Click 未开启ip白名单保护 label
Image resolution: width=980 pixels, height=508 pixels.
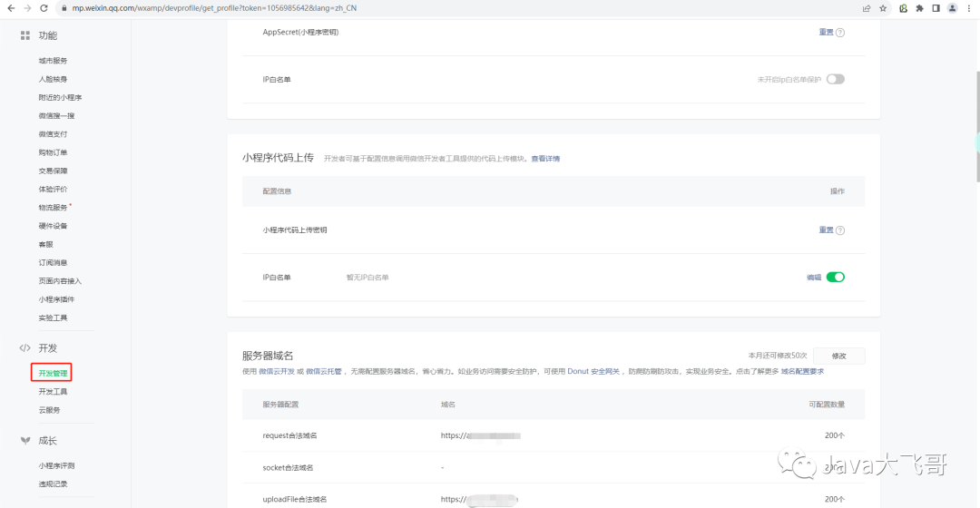pos(789,79)
